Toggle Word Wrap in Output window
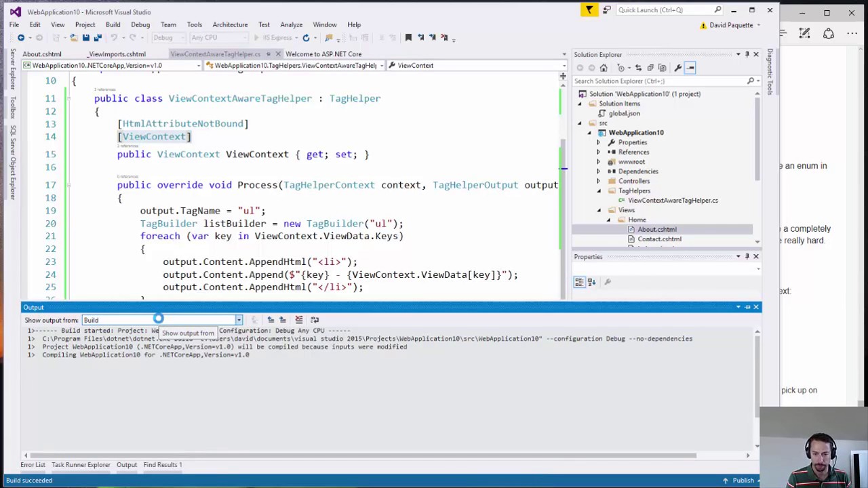The height and width of the screenshot is (488, 868). click(315, 320)
